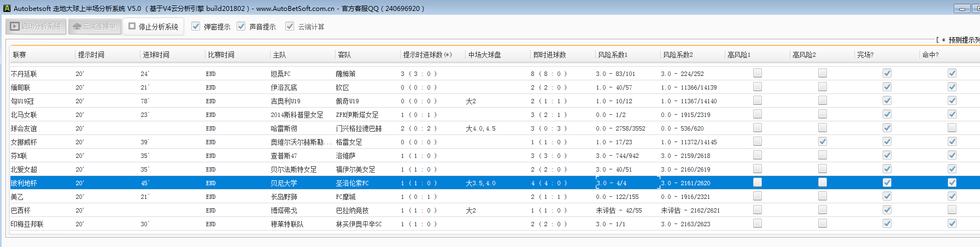
Task: Click the play icon on 启动分析系统
Action: 15,26
